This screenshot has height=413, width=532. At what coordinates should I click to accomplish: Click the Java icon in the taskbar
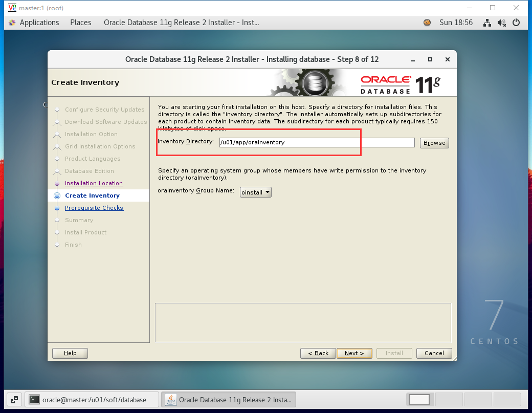pos(171,400)
